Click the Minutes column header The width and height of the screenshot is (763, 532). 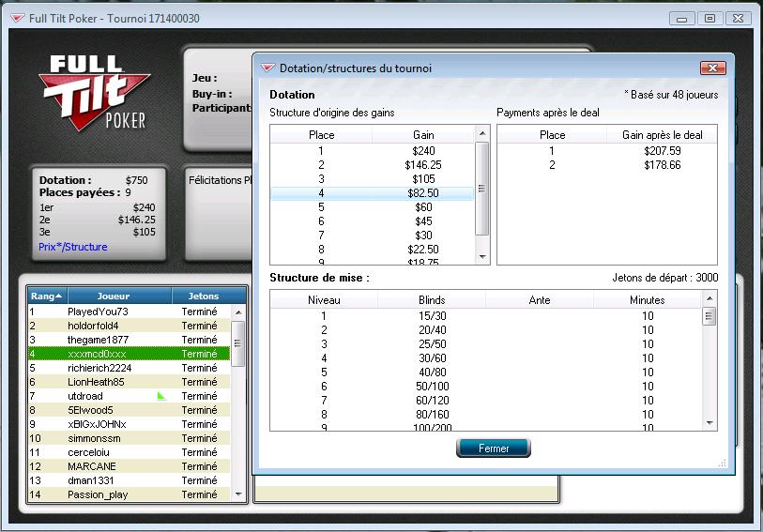pyautogui.click(x=648, y=300)
